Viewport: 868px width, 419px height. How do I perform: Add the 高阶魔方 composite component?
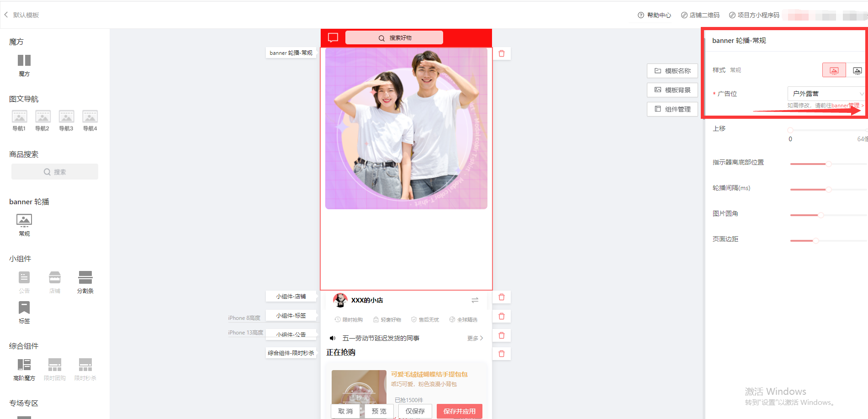click(x=24, y=365)
